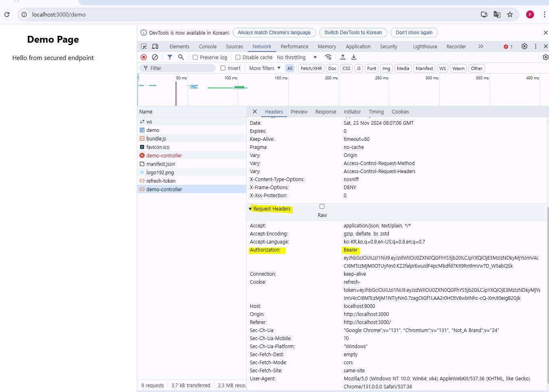Click the browser address bar URL
The width and height of the screenshot is (549, 392).
coord(59,14)
